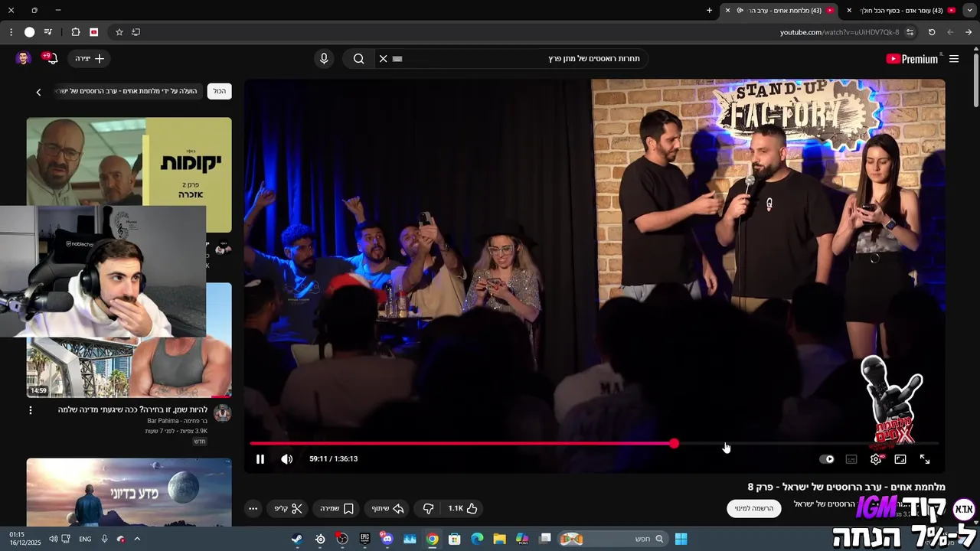Open the more actions three-dot menu below video
This screenshot has width=980, height=551.
(253, 508)
